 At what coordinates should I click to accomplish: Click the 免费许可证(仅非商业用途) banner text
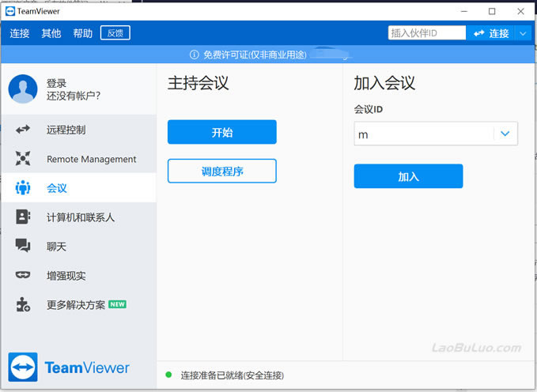click(x=255, y=55)
